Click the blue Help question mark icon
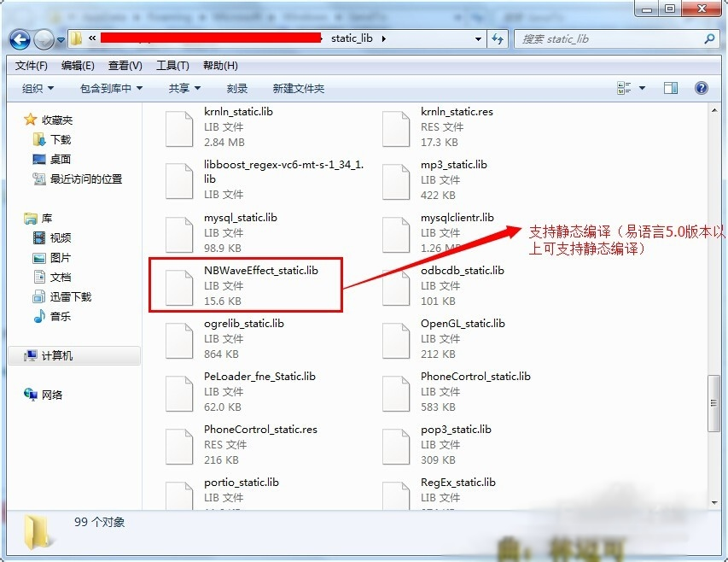Image resolution: width=728 pixels, height=562 pixels. 701,88
